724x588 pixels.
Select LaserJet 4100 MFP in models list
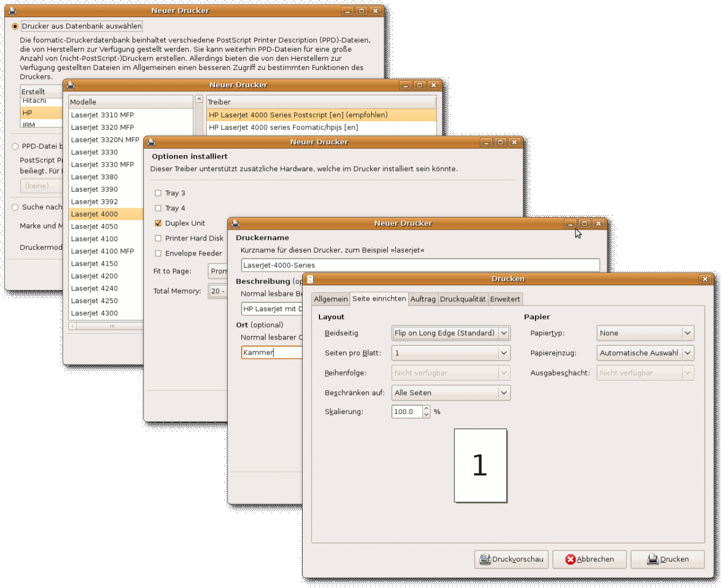pyautogui.click(x=106, y=252)
